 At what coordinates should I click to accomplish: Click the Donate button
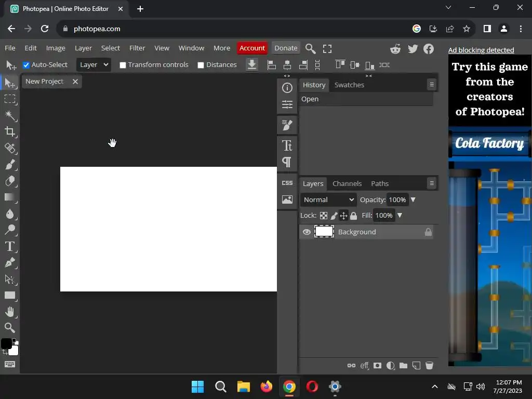click(x=286, y=48)
